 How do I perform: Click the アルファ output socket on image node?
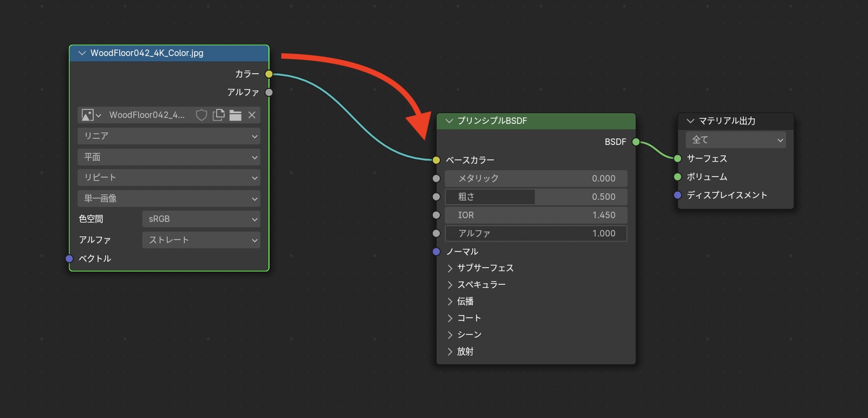269,93
